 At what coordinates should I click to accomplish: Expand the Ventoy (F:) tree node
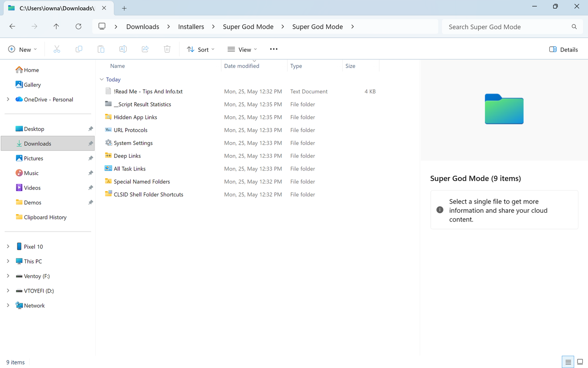8,276
